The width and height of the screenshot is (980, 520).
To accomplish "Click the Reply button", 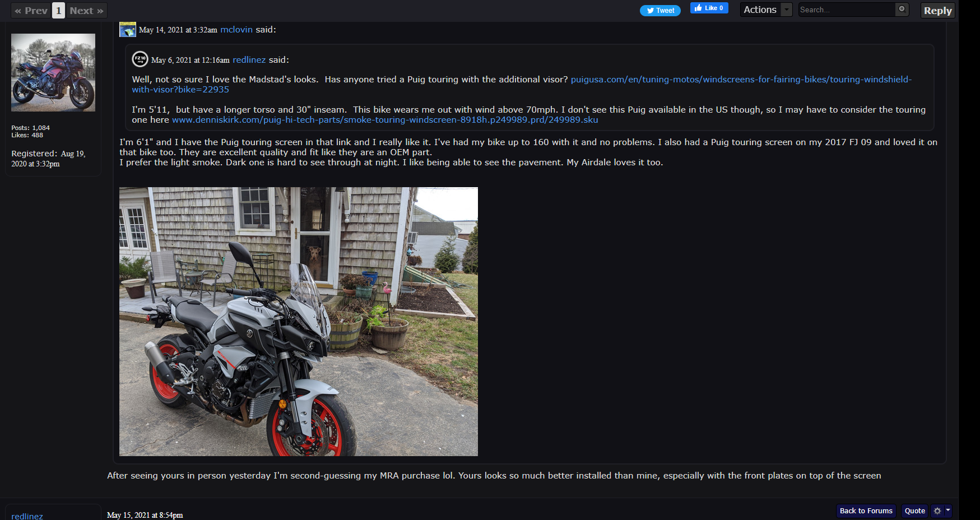I will click(937, 11).
